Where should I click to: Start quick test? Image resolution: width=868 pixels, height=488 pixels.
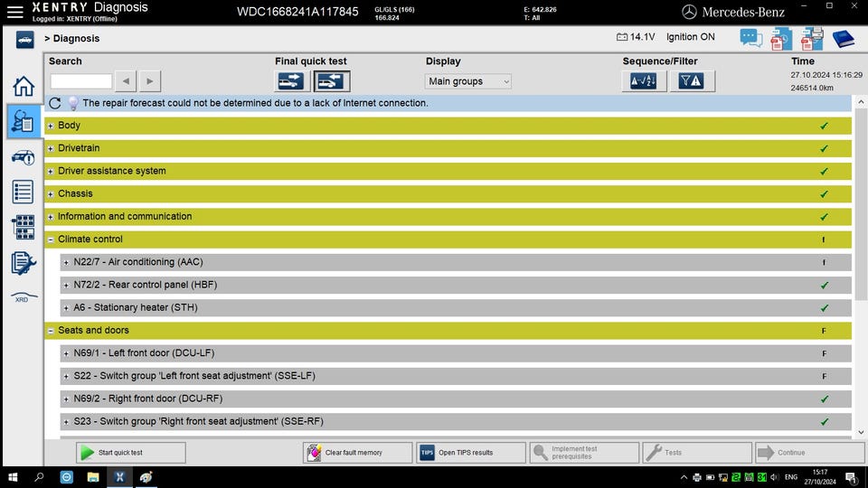130,453
